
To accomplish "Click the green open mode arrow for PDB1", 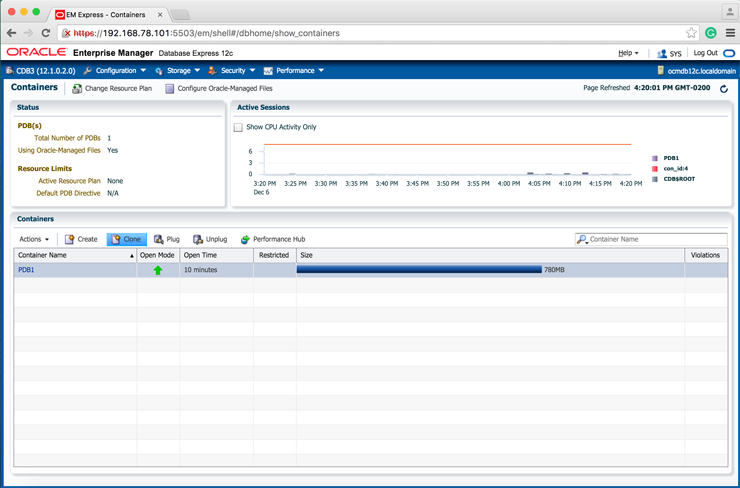I will pyautogui.click(x=158, y=270).
